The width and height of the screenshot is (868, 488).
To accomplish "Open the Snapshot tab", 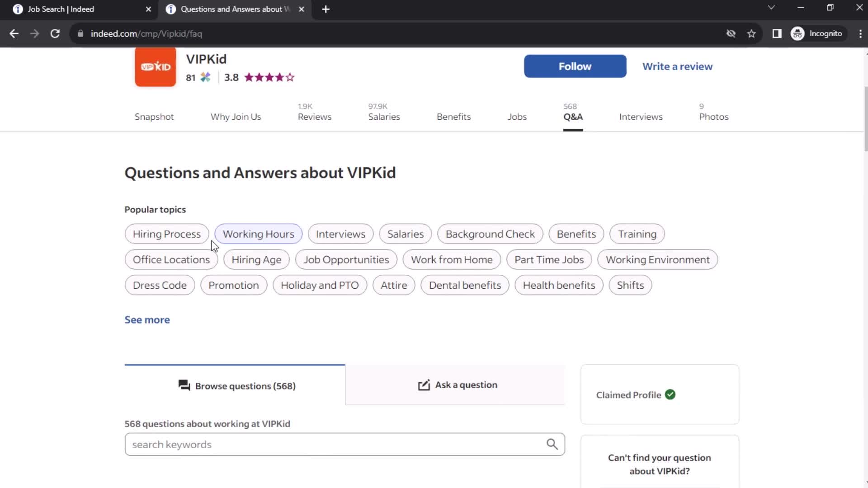I will point(154,117).
